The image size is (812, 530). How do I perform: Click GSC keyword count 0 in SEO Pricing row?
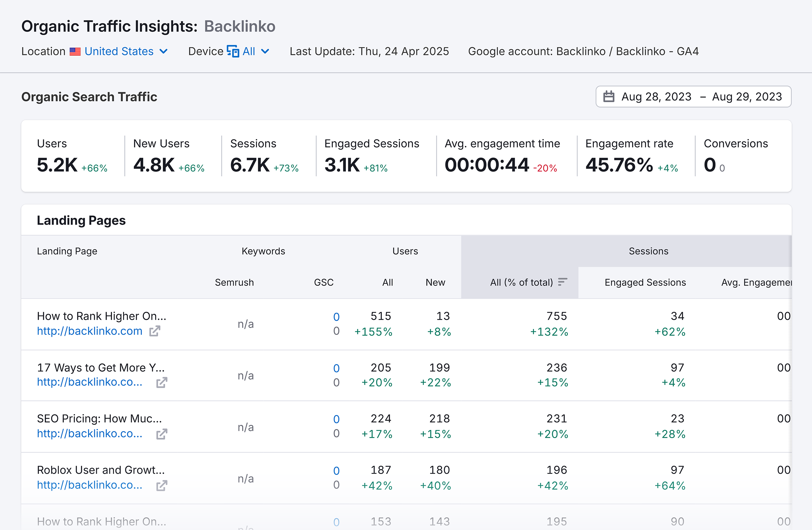(336, 419)
